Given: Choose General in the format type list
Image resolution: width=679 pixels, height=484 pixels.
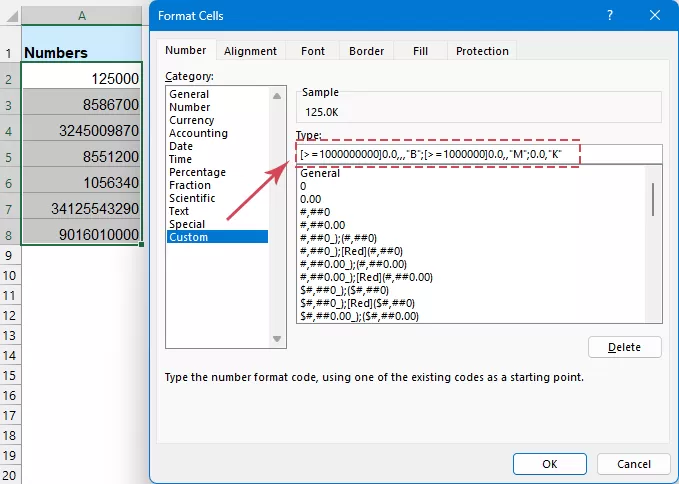Looking at the screenshot, I should (471, 173).
